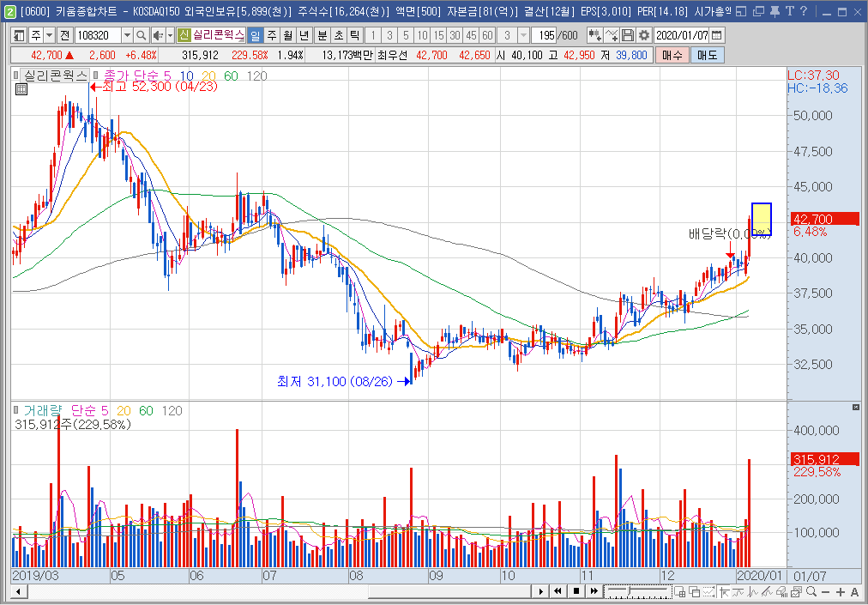Open dropdown arrow next to 주 market selector

[49, 35]
